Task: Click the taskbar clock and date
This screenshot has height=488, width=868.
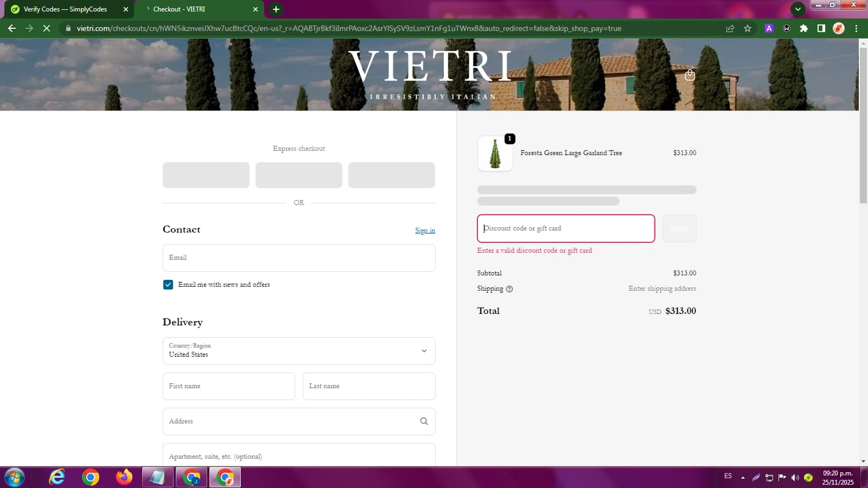Action: [x=838, y=478]
